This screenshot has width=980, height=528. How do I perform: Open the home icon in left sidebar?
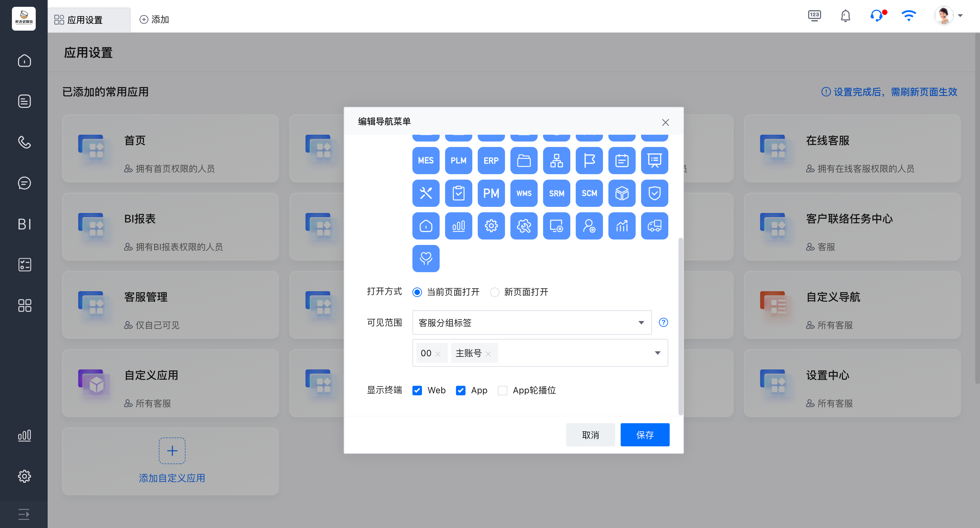[24, 61]
